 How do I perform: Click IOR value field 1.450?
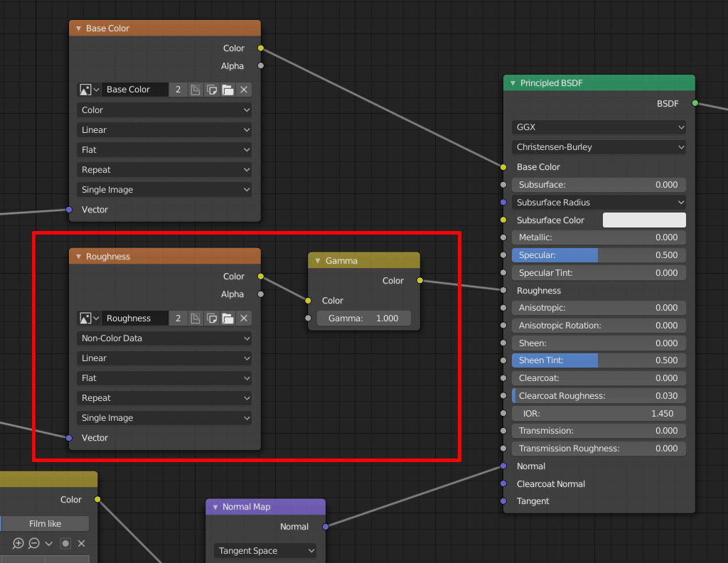[x=599, y=414]
